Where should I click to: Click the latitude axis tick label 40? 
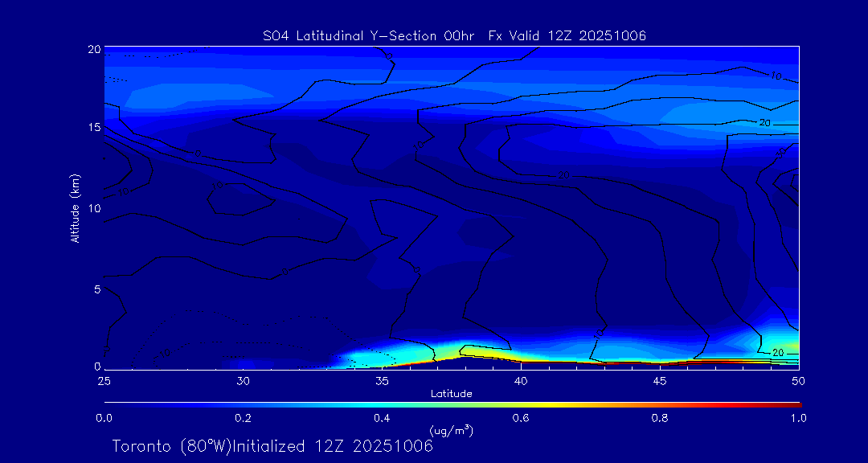[x=521, y=381]
